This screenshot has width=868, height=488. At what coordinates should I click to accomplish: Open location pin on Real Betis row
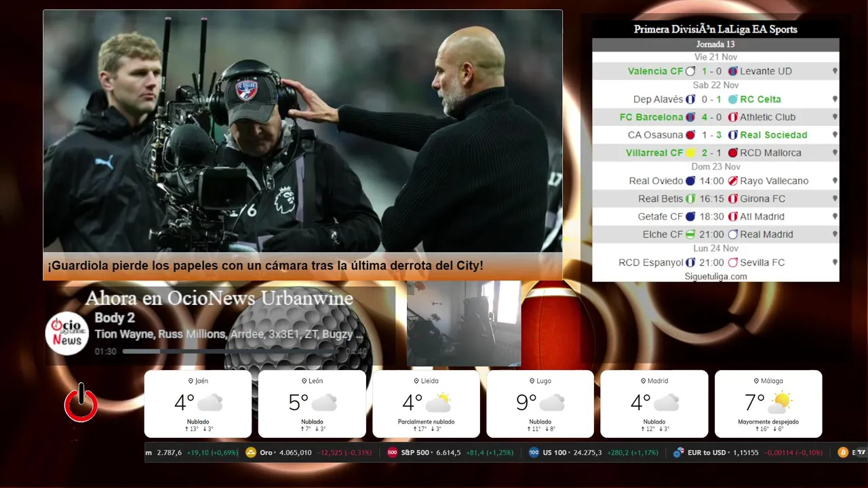[835, 199]
